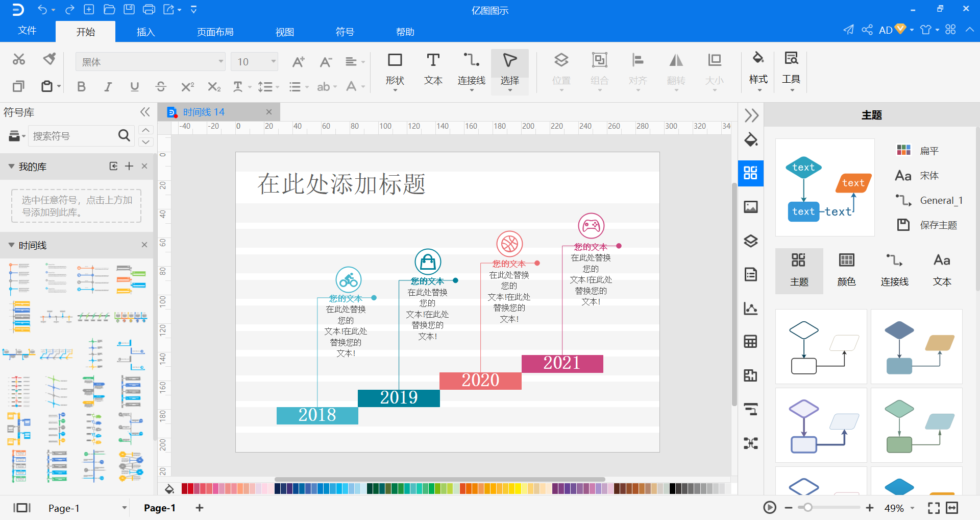This screenshot has height=520, width=980.
Task: Select the 颜色 color option in theme panel
Action: pyautogui.click(x=847, y=271)
